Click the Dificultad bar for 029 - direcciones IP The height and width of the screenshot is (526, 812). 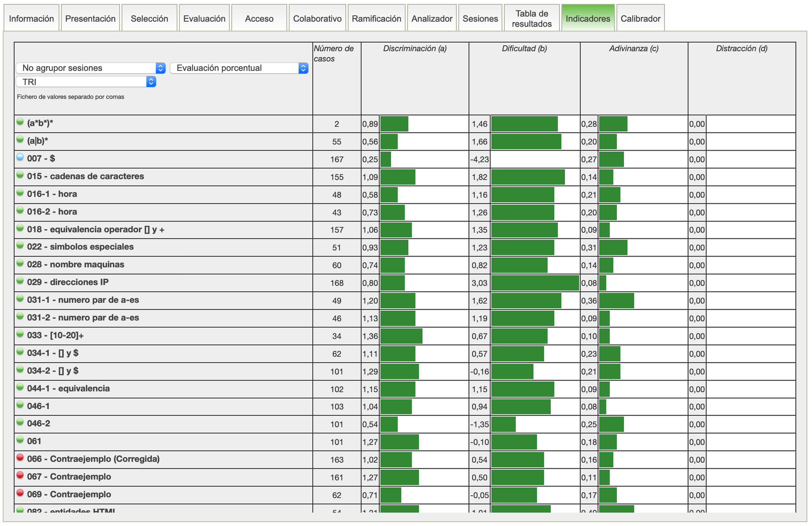(535, 283)
